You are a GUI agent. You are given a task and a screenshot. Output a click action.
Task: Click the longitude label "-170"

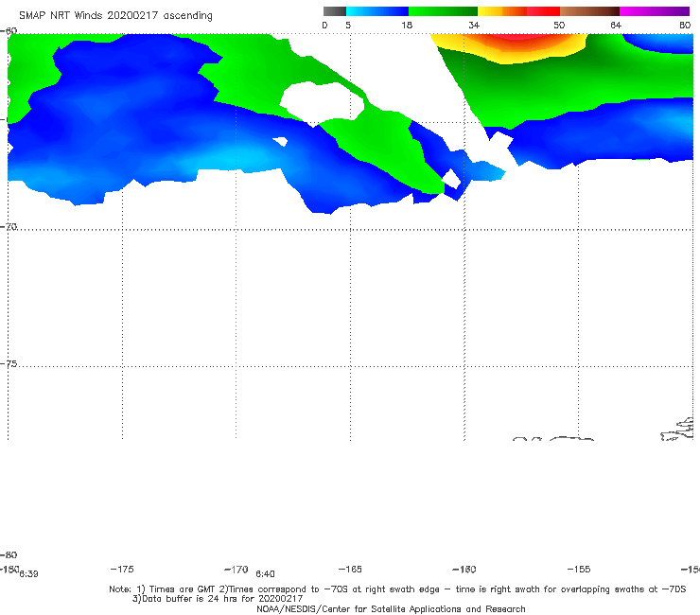pos(236,570)
